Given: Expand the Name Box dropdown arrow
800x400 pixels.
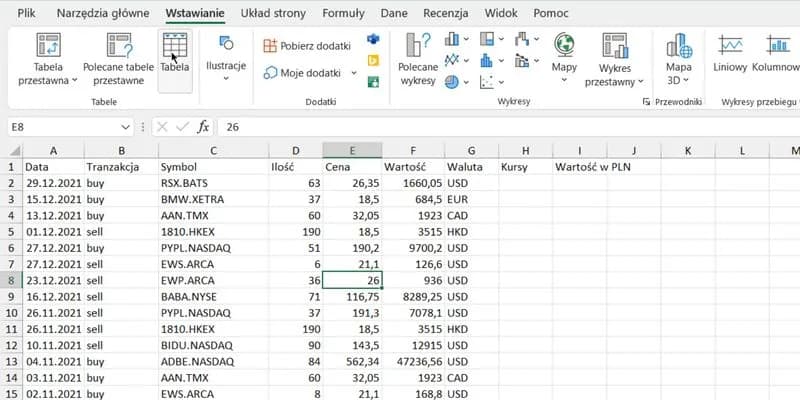Looking at the screenshot, I should click(x=125, y=127).
